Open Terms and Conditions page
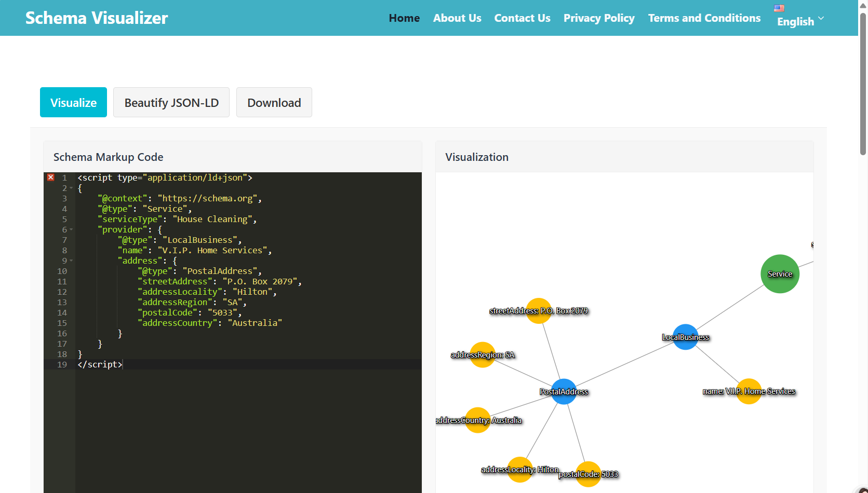The height and width of the screenshot is (493, 868). coord(704,18)
